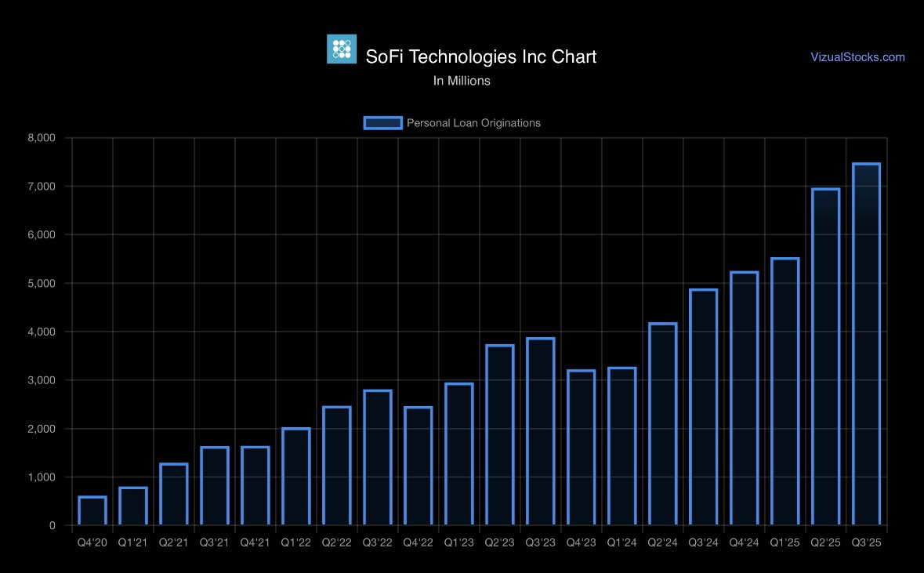Click the 3,000 y-axis label
The image size is (924, 573).
(42, 380)
